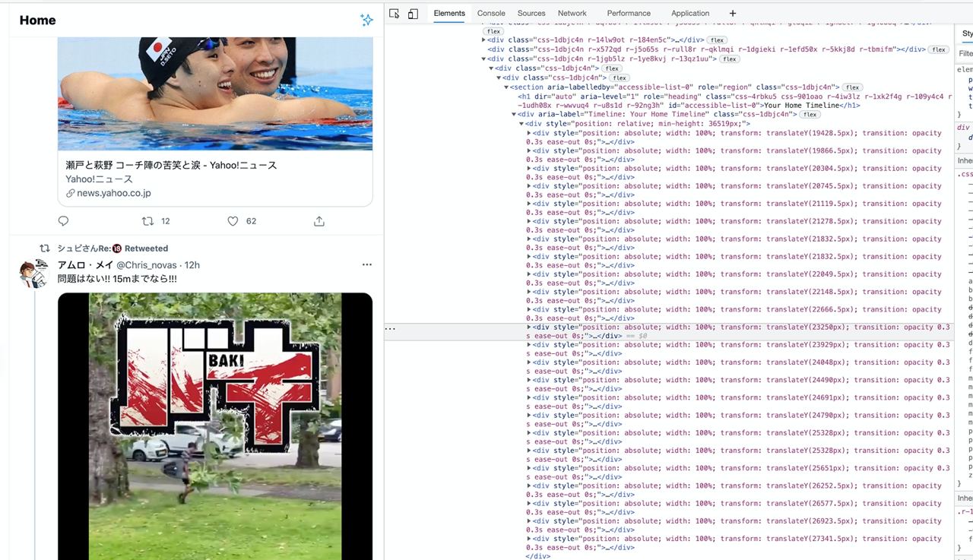The image size is (973, 560).
Task: Reply to the Yahoo news tweet
Action: pyautogui.click(x=63, y=221)
